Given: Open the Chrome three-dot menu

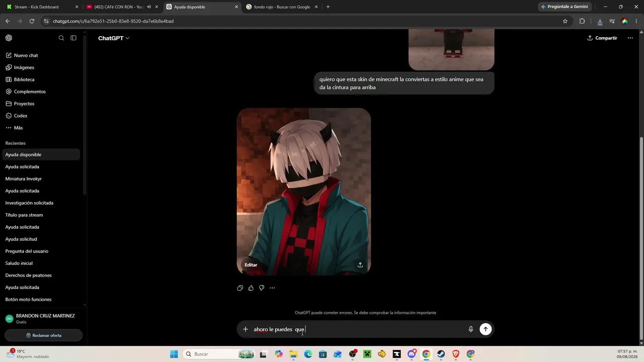Looking at the screenshot, I should [x=636, y=21].
